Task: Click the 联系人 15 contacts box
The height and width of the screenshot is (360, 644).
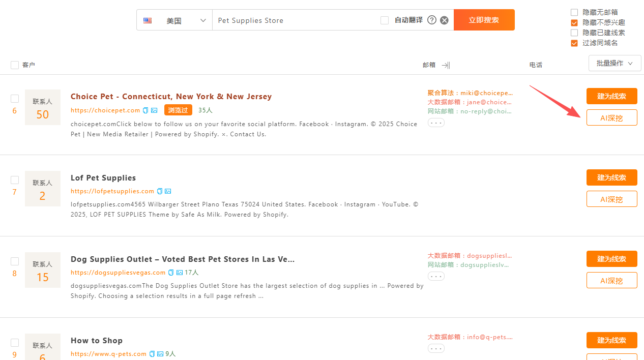Action: tap(43, 270)
